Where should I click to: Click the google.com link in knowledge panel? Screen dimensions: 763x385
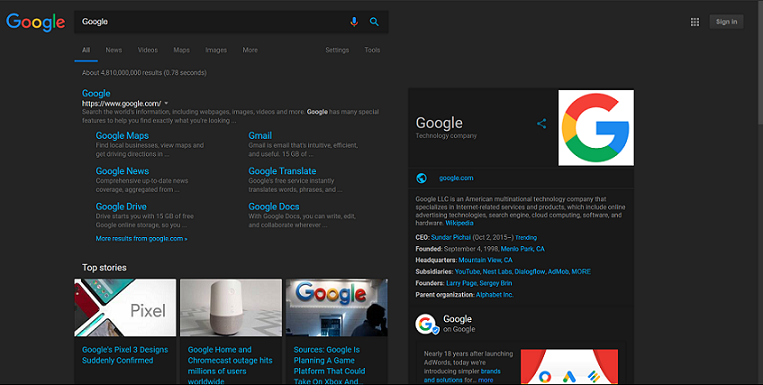(x=456, y=178)
